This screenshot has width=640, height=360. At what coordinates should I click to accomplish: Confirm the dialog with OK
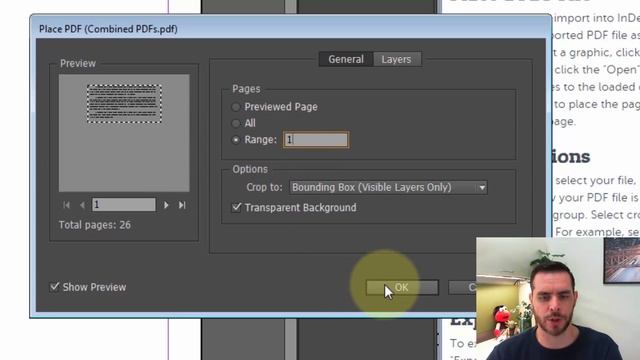[402, 287]
